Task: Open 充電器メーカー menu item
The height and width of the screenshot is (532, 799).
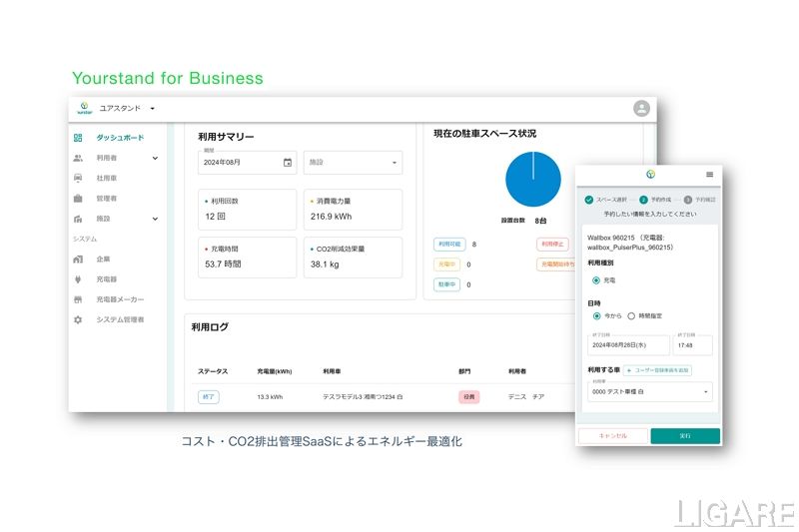Action: tap(120, 299)
